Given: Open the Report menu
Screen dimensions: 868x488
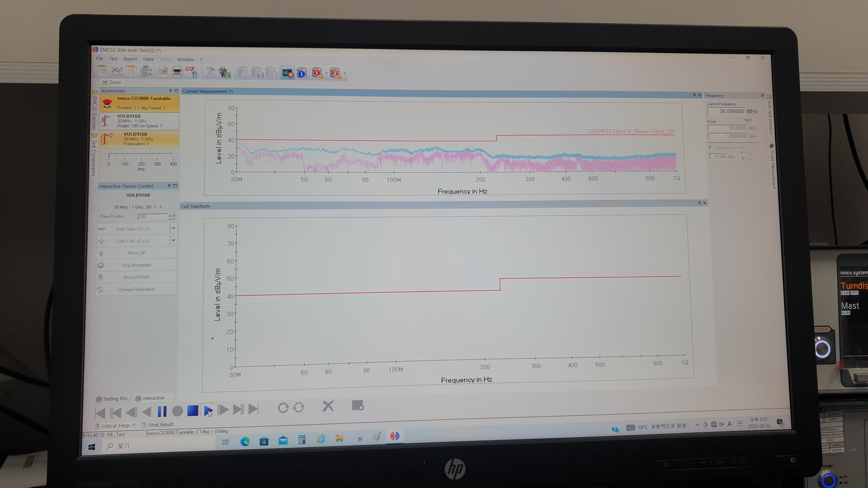Looking at the screenshot, I should tap(130, 59).
